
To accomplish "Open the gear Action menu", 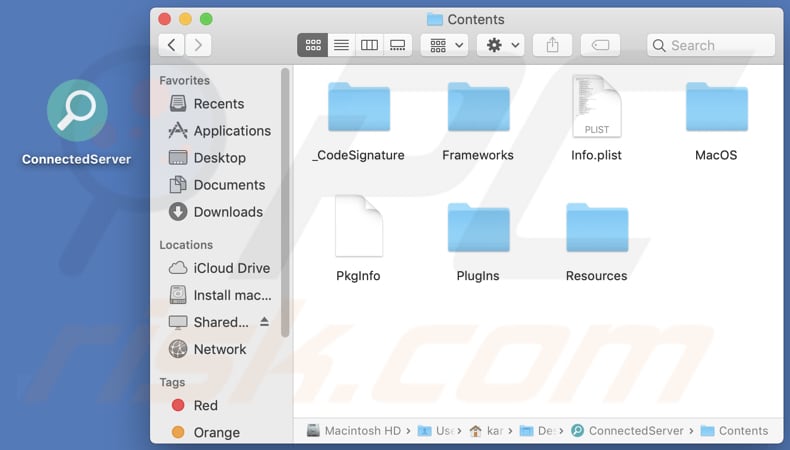I will [x=501, y=45].
